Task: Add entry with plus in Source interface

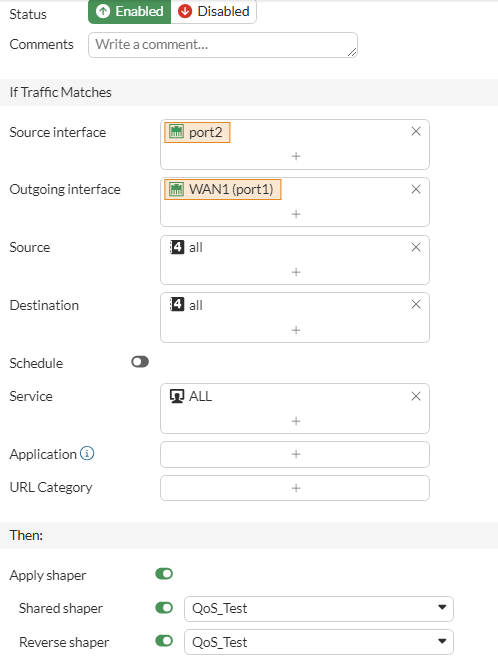Action: (x=296, y=156)
